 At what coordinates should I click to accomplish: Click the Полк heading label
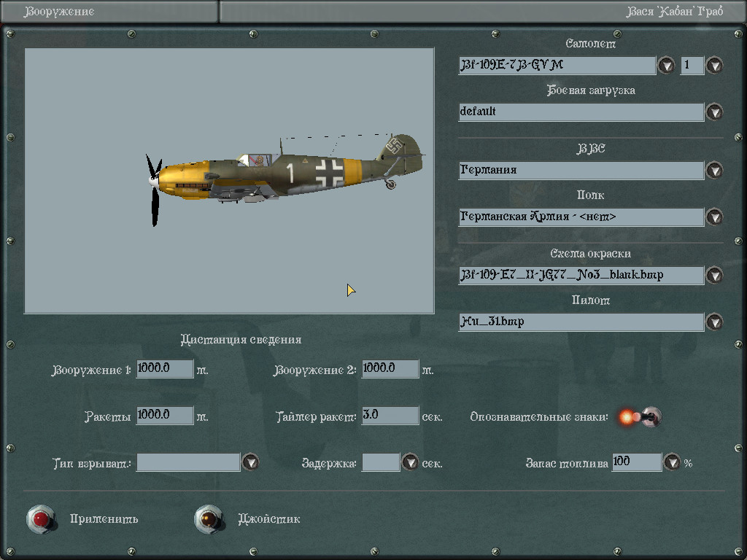pos(591,195)
